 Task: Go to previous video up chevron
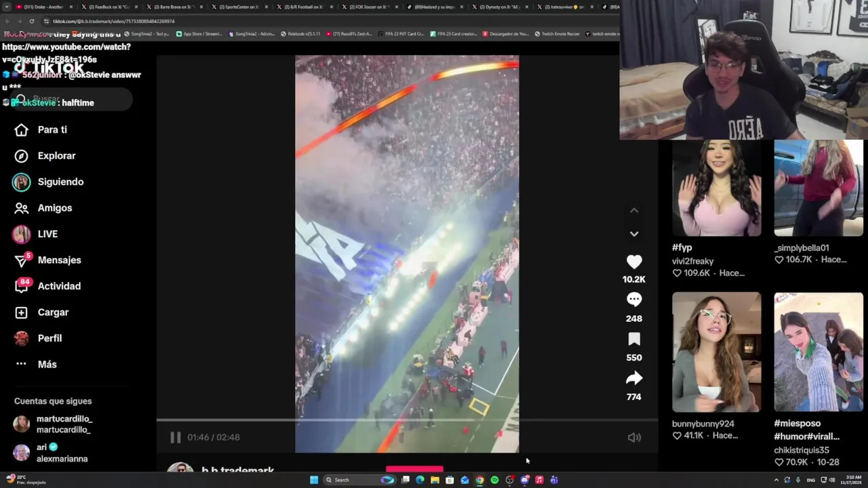tap(634, 211)
